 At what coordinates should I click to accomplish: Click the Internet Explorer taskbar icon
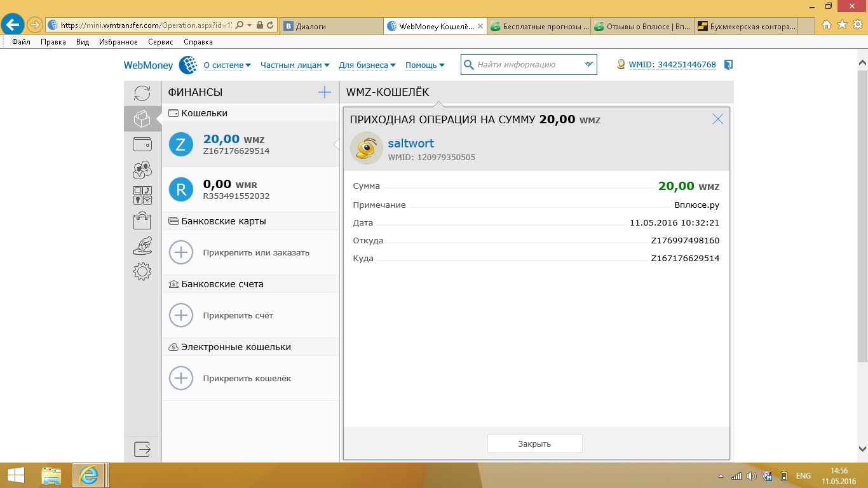tap(88, 475)
